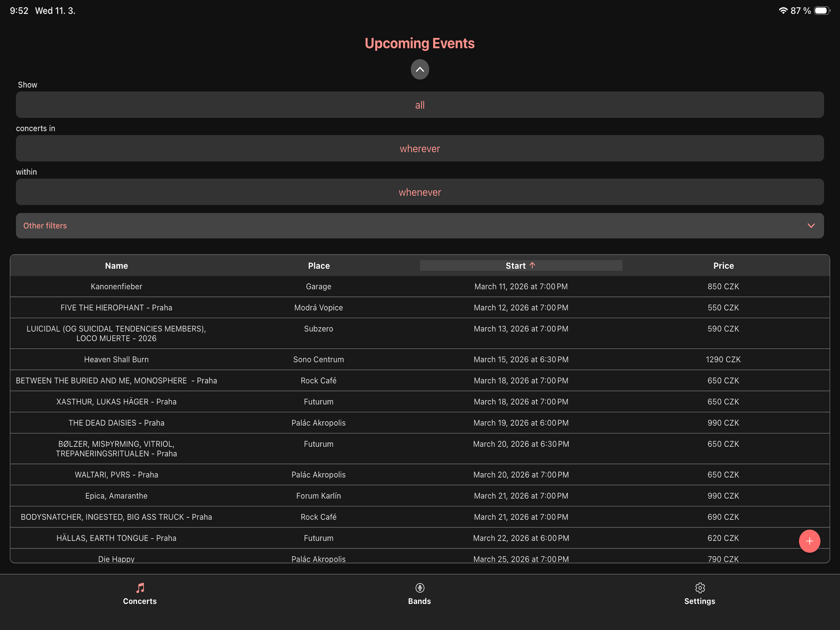The height and width of the screenshot is (630, 840).
Task: Click the Sono Centrum place cell
Action: click(x=319, y=360)
